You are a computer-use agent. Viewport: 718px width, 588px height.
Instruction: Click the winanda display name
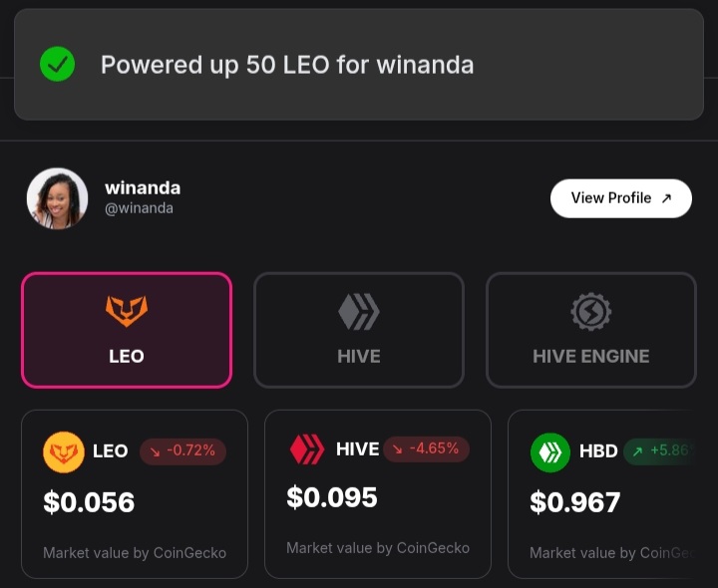click(x=143, y=187)
